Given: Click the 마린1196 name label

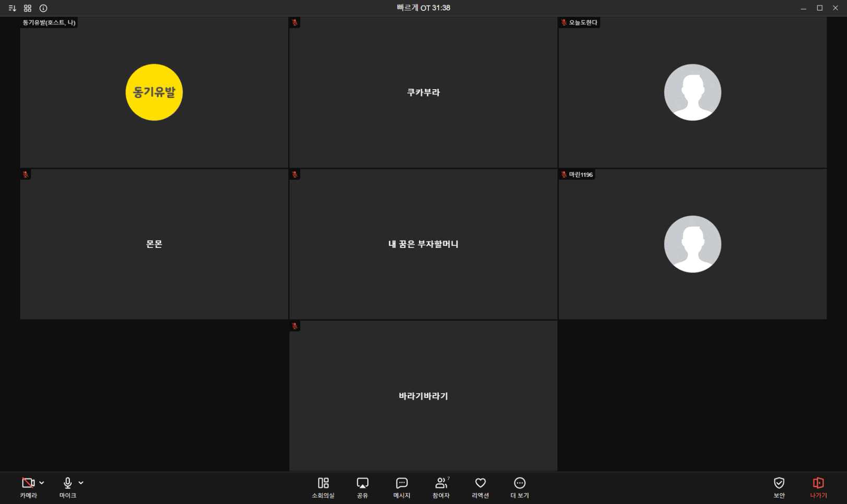Looking at the screenshot, I should pos(581,174).
